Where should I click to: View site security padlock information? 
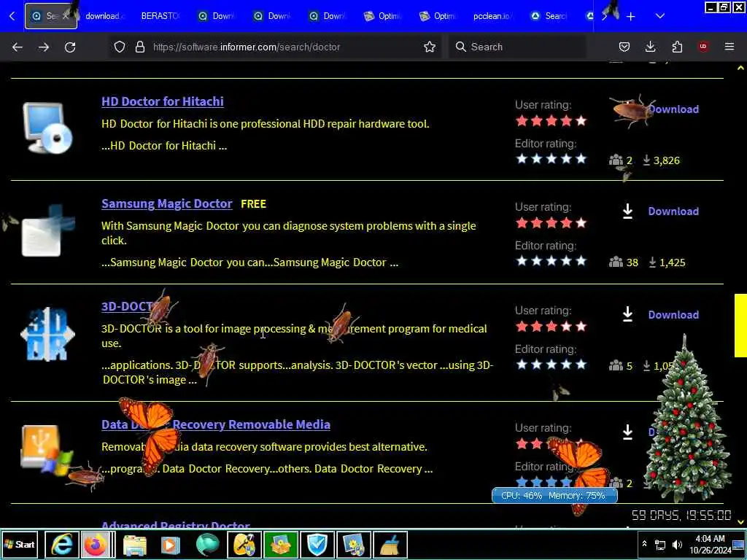[139, 47]
